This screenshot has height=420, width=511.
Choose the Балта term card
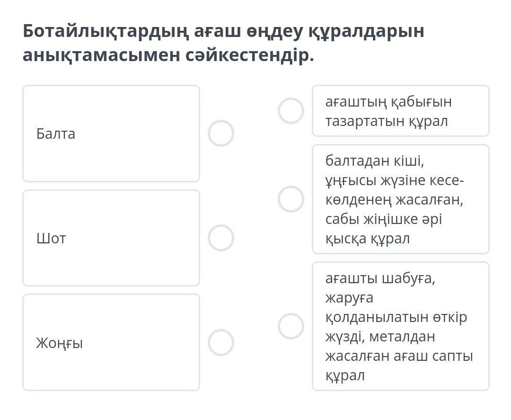111,134
